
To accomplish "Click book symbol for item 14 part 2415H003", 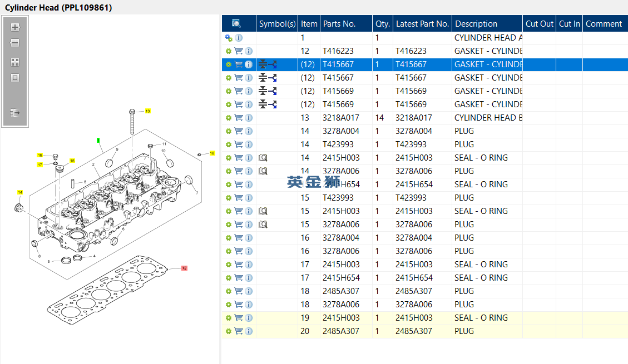I will click(263, 158).
